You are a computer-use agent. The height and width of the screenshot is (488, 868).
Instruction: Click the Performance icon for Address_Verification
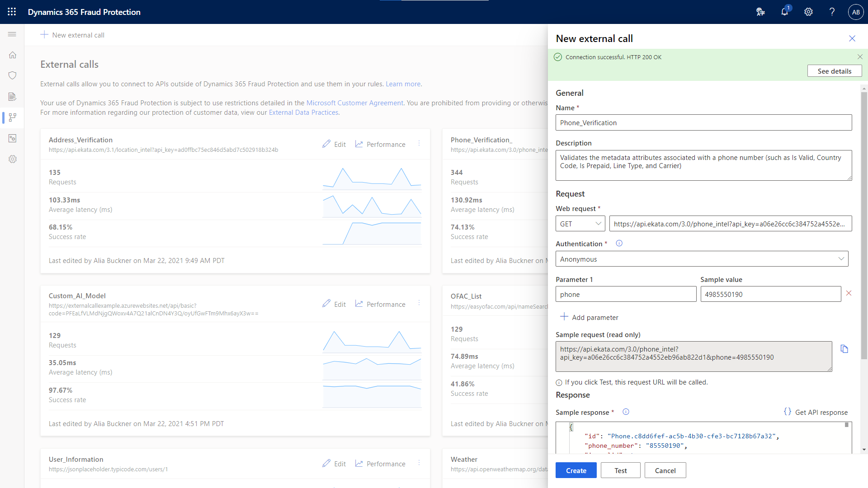click(359, 143)
